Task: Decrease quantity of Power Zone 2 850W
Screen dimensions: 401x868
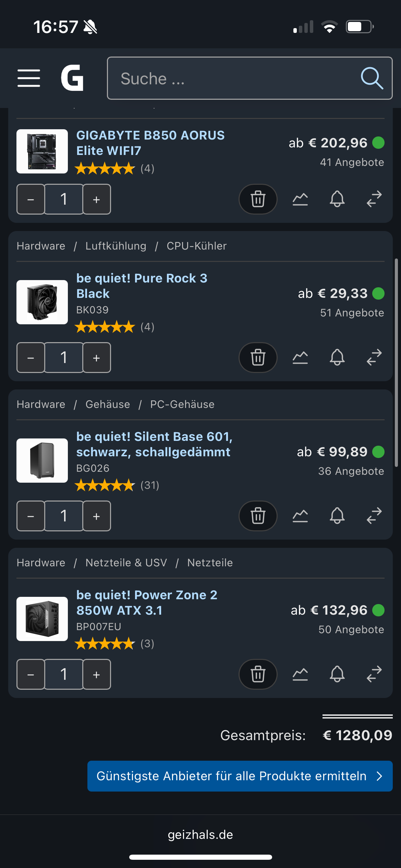Action: tap(31, 674)
